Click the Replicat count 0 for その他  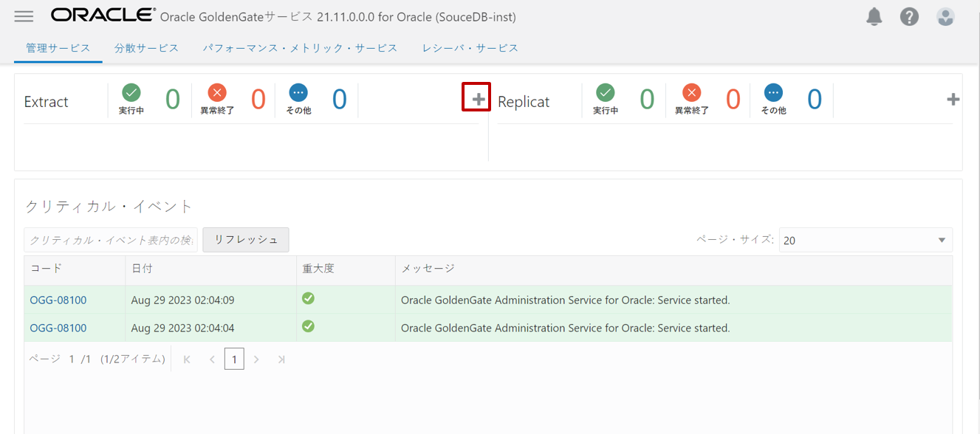coord(814,99)
